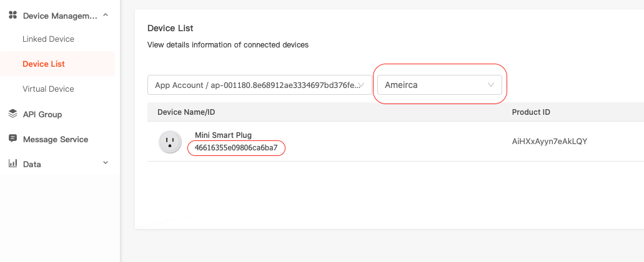Go to Virtual Device
This screenshot has width=644, height=262.
pyautogui.click(x=49, y=89)
